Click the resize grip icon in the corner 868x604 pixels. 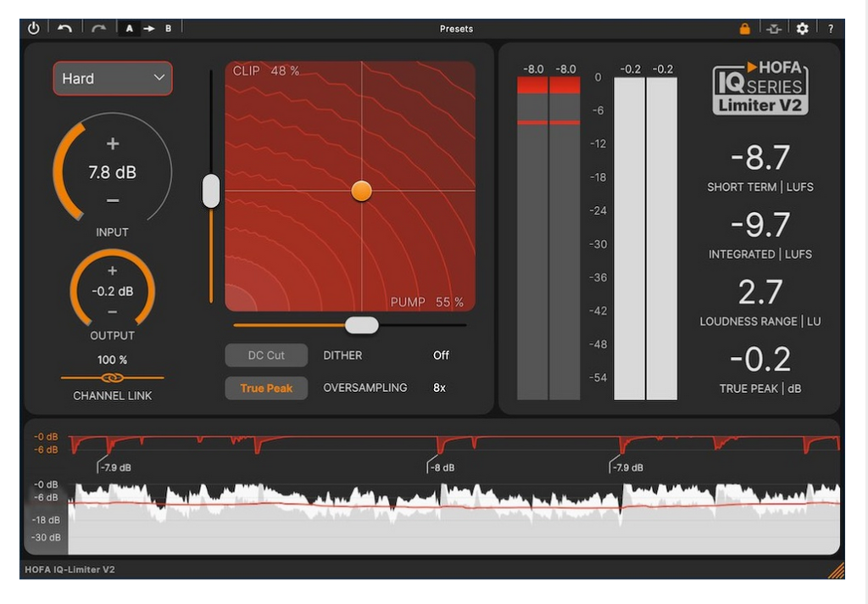[x=836, y=571]
